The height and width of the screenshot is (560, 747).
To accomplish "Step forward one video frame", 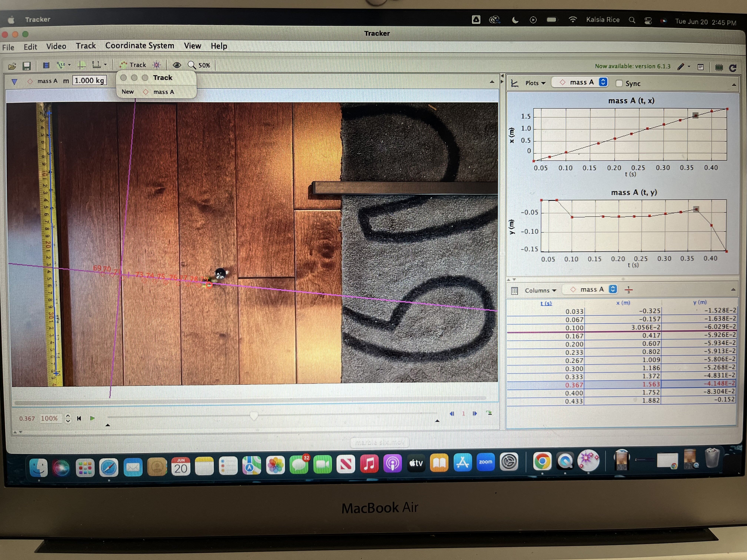I will click(x=475, y=414).
